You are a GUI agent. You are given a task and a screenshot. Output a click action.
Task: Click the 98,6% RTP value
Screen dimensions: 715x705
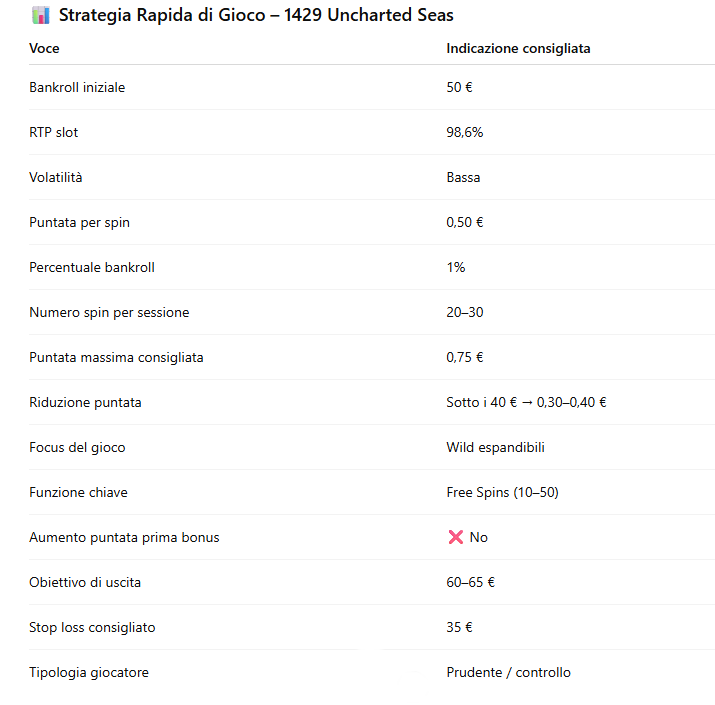pyautogui.click(x=465, y=133)
